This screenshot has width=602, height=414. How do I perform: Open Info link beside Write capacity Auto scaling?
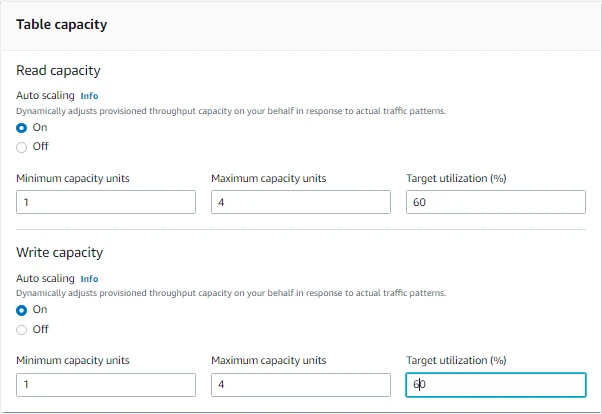[89, 279]
